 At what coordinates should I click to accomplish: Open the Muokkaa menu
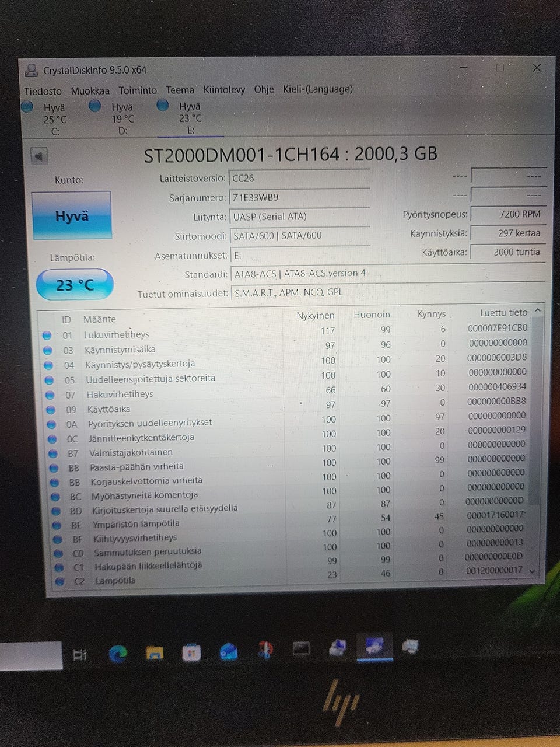tap(90, 91)
